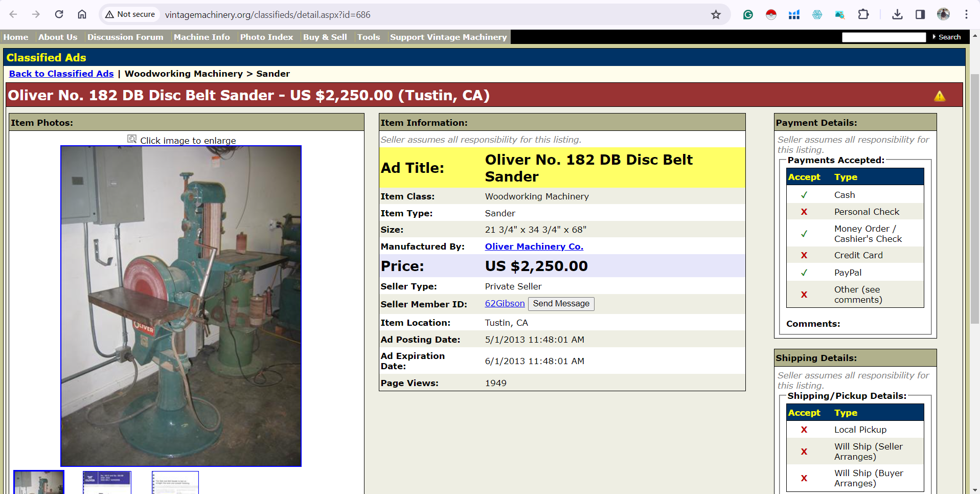Open Chrome three-dot menu
This screenshot has width=980, height=494.
coord(966,14)
